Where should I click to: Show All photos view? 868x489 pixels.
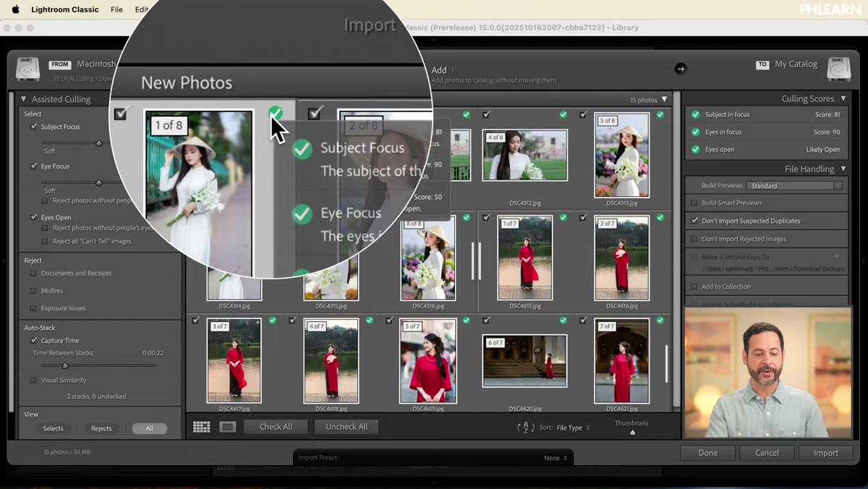click(x=150, y=428)
